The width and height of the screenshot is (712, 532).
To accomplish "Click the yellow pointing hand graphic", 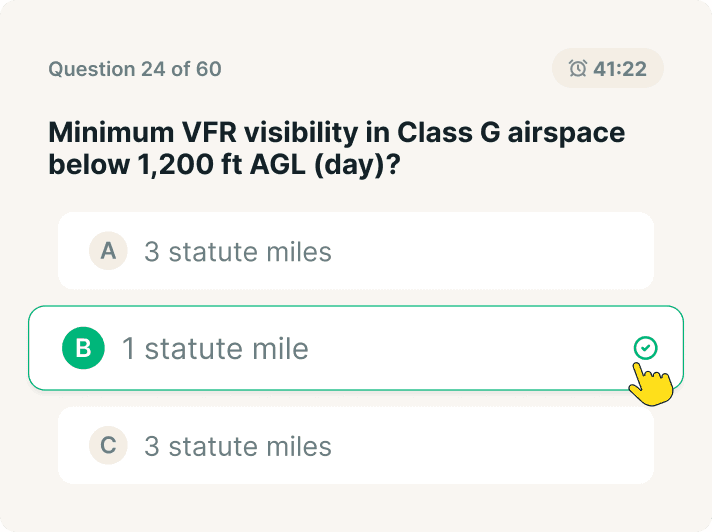I will 651,383.
